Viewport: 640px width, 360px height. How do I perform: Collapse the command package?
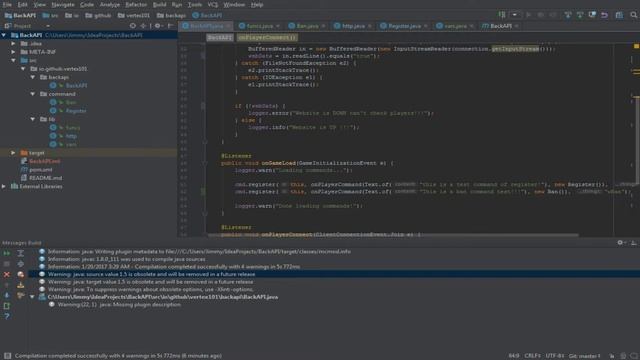33,94
